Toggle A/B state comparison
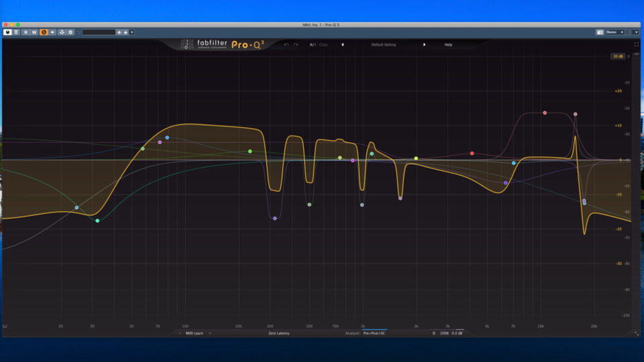The height and width of the screenshot is (362, 644). (312, 45)
